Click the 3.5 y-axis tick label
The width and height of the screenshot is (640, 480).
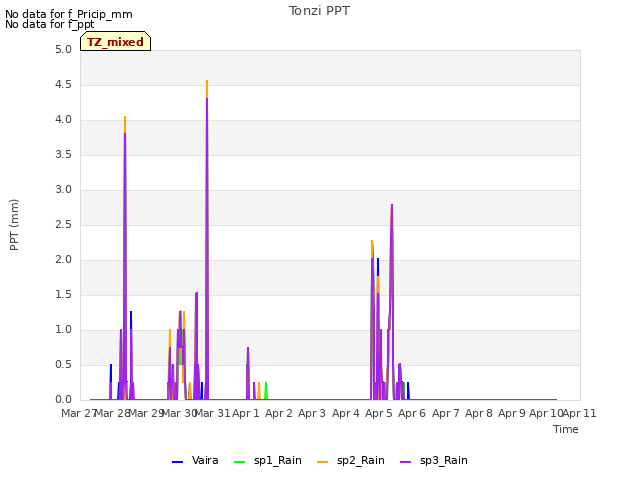click(63, 154)
